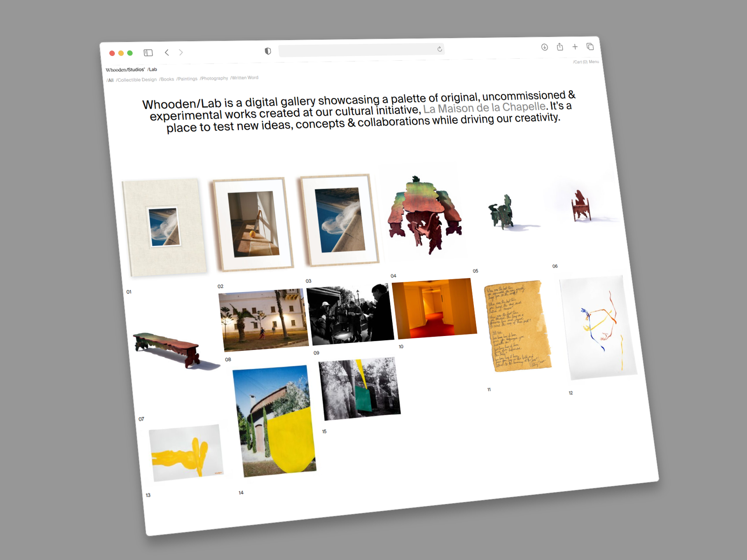Open the Whooden/Studios home link

(x=125, y=70)
